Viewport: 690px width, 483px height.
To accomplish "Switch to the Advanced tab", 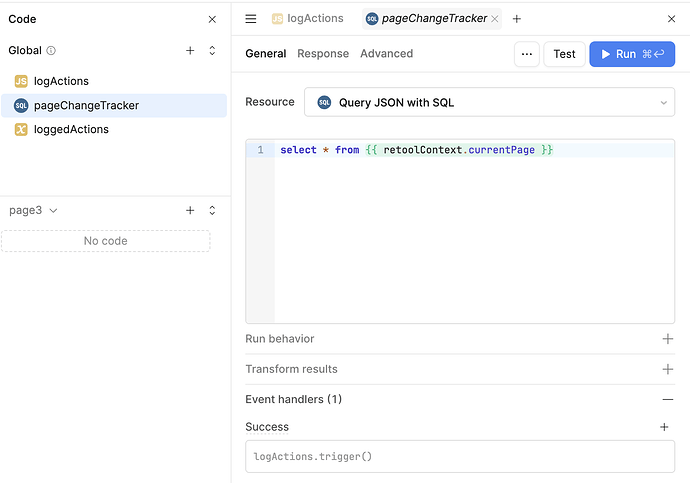I will (x=386, y=54).
